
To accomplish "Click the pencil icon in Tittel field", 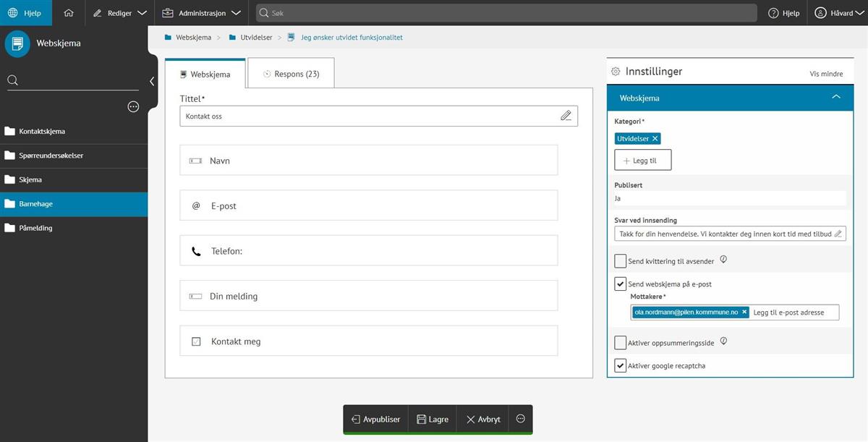I will pyautogui.click(x=566, y=116).
